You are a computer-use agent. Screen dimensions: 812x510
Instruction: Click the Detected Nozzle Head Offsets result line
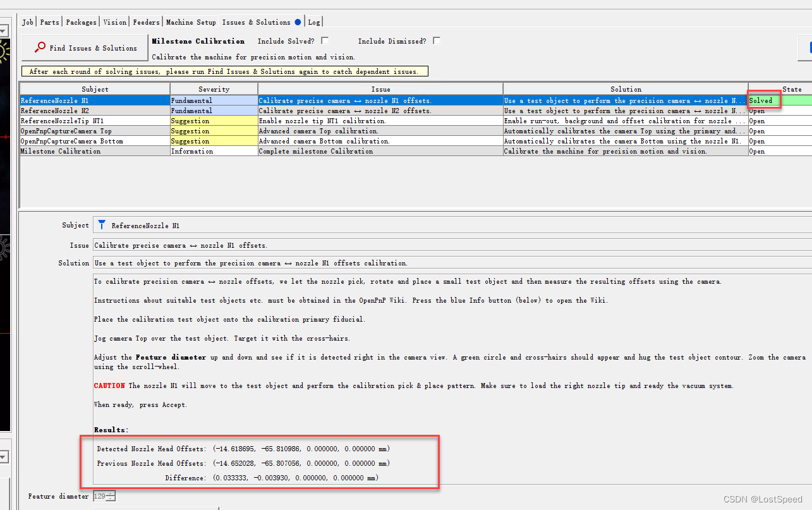point(243,449)
